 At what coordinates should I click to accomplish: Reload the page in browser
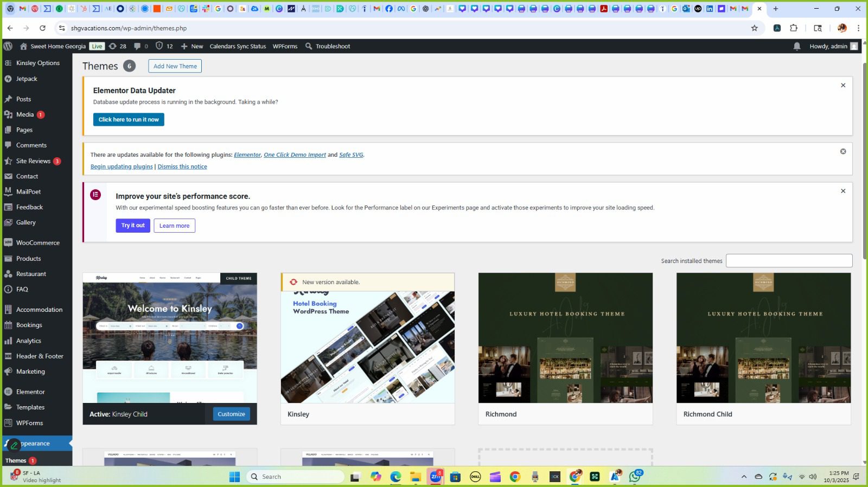coord(42,28)
